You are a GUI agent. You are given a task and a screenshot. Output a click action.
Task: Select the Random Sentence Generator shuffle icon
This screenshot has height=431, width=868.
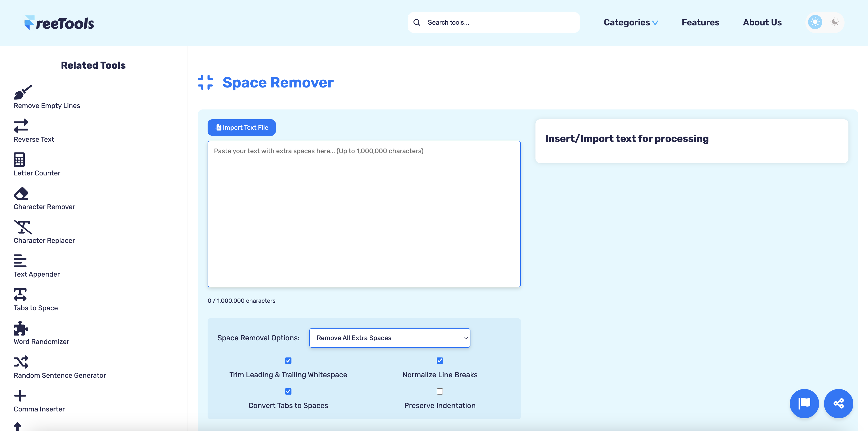pyautogui.click(x=21, y=362)
